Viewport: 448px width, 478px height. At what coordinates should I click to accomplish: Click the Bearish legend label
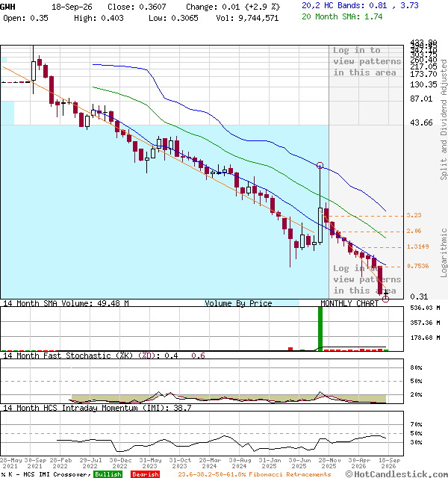point(145,474)
